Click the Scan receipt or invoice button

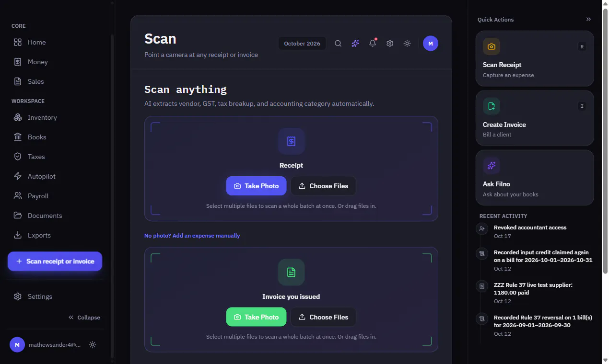pos(55,262)
